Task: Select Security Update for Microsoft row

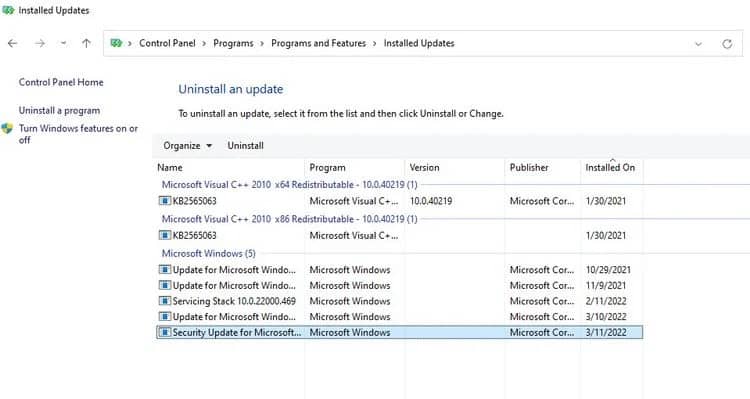Action: 399,332
